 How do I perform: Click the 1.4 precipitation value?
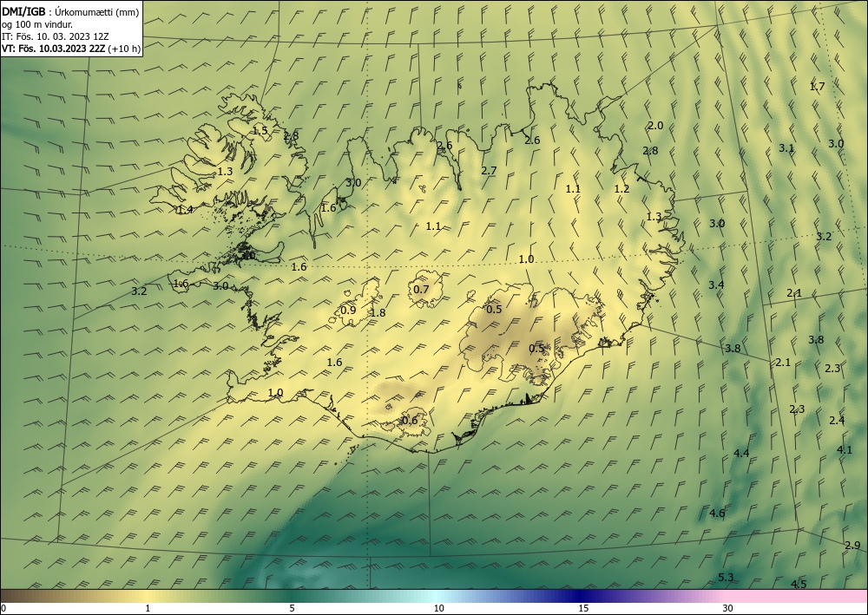185,210
